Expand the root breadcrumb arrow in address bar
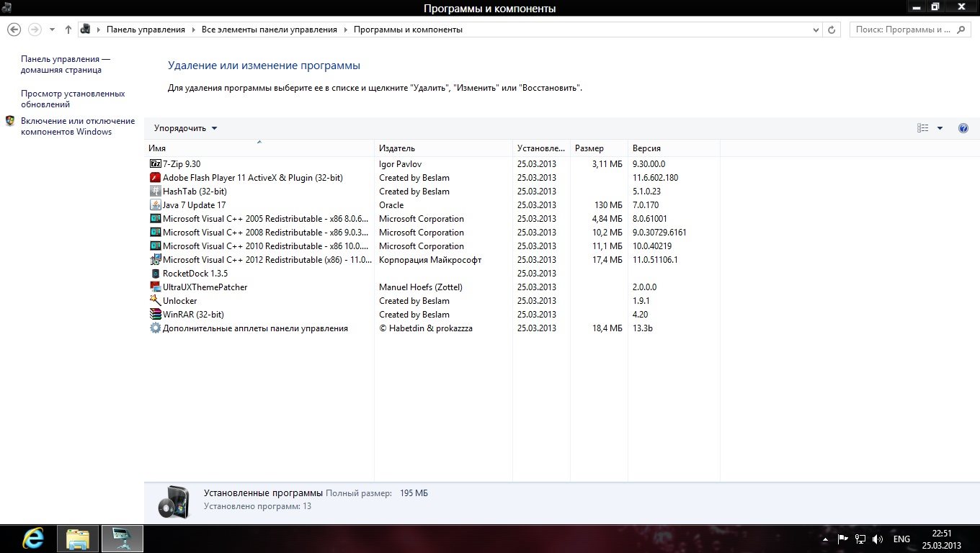Image resolution: width=980 pixels, height=553 pixels. (x=99, y=30)
